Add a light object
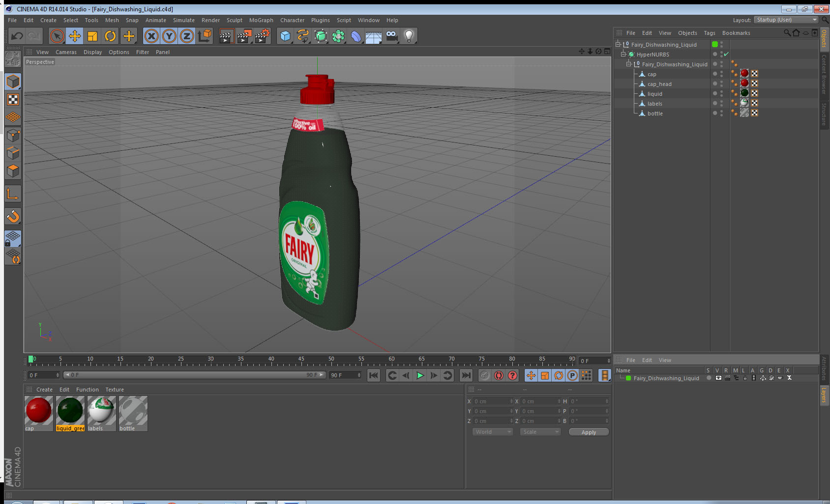 coord(409,36)
